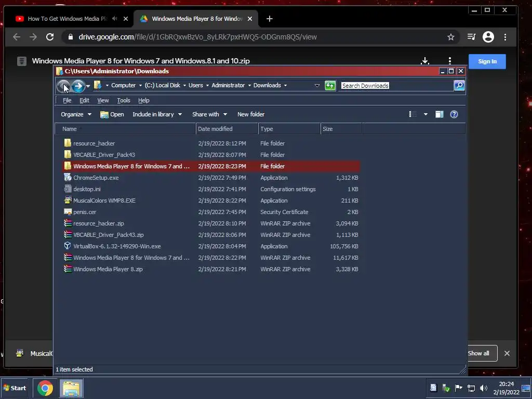The image size is (532, 399).
Task: Select (C:) Local Disk breadcrumb
Action: tap(163, 85)
